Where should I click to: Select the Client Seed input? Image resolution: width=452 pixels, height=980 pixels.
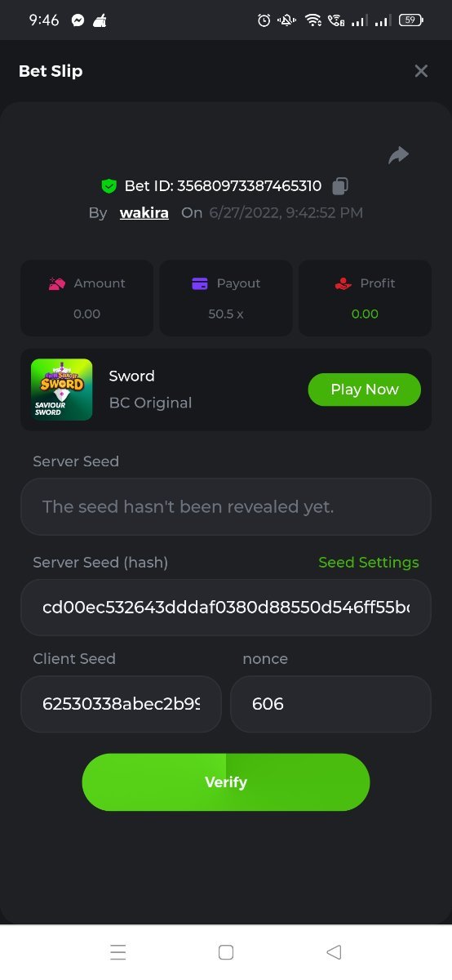coord(121,704)
